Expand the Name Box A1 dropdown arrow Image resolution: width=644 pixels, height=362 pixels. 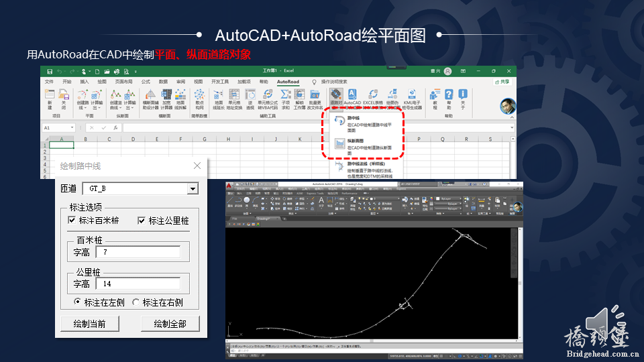click(x=72, y=127)
